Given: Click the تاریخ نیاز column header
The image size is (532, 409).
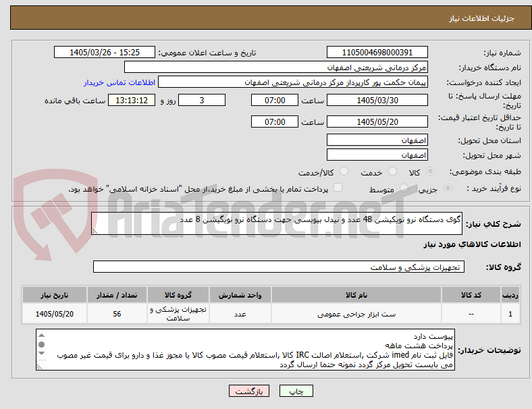Looking at the screenshot, I should coord(54,295).
